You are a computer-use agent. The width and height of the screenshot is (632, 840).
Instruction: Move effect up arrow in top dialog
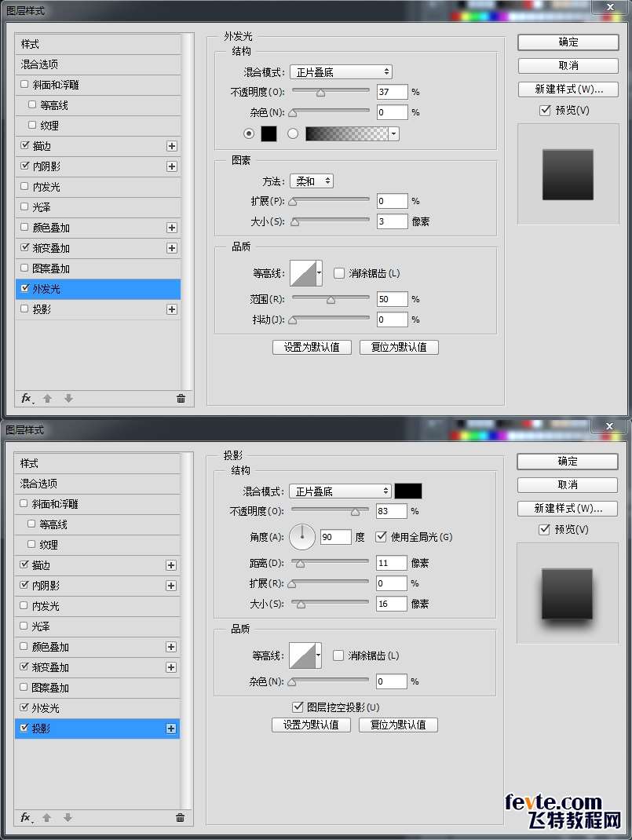click(47, 398)
